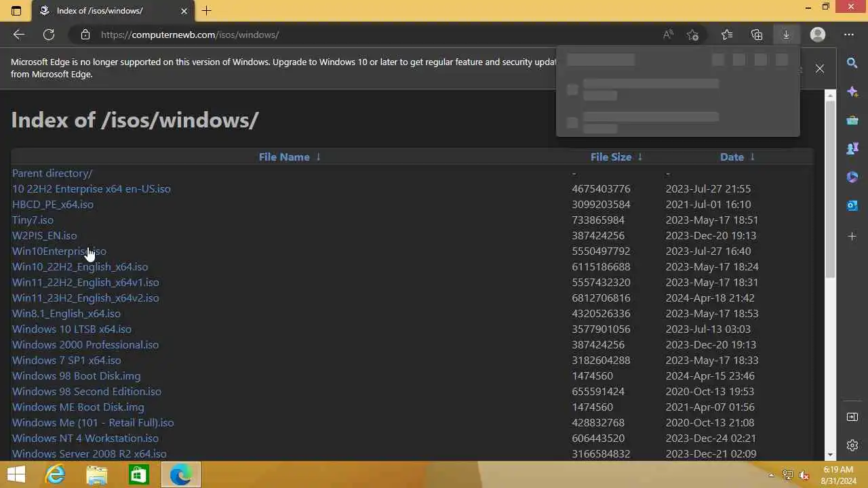Toggle Read aloud icon in address bar

669,35
